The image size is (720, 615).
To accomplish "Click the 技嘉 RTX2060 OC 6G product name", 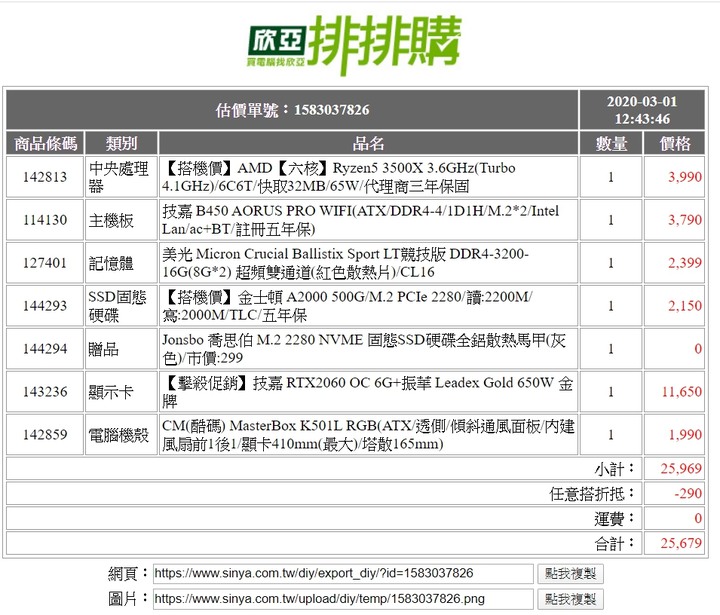I will 368,392.
